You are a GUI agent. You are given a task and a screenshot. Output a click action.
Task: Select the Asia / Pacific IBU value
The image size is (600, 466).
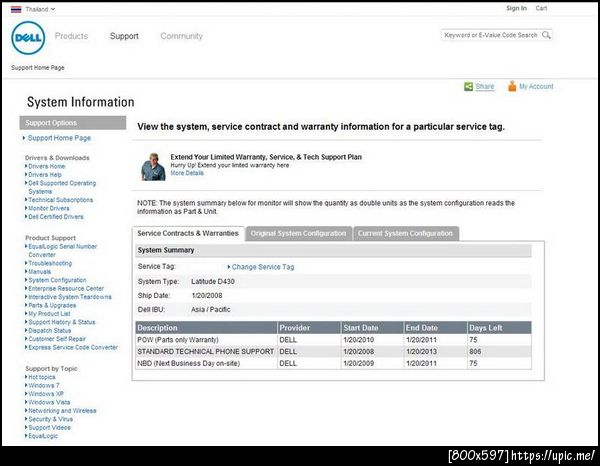coord(210,310)
